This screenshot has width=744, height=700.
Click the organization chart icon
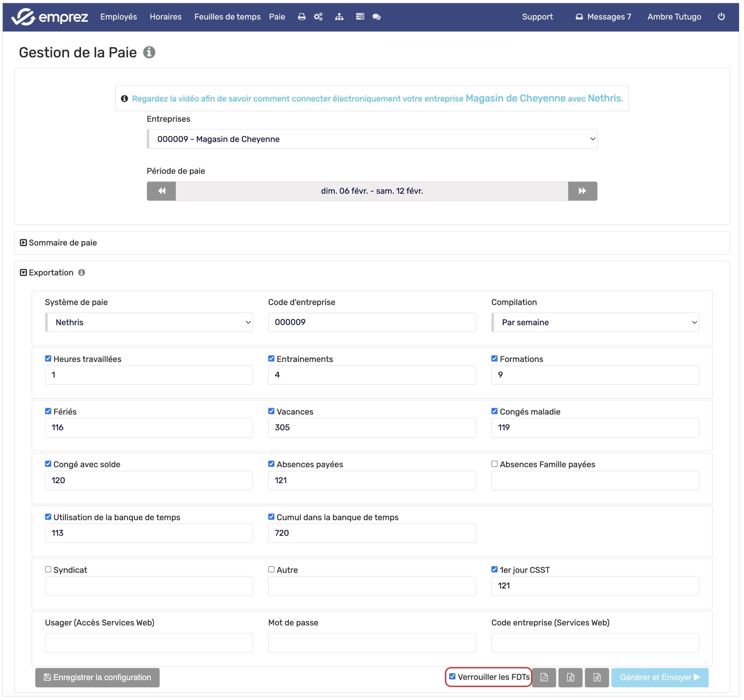click(x=339, y=17)
